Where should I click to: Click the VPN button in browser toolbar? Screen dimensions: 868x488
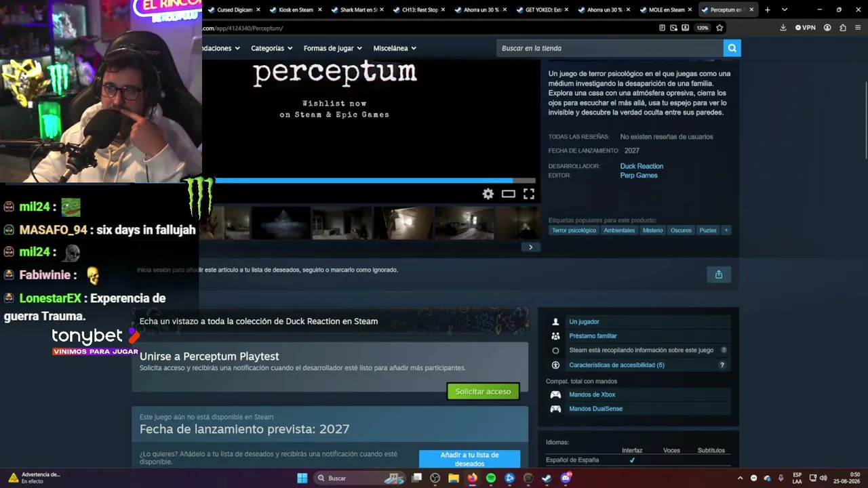pos(805,28)
